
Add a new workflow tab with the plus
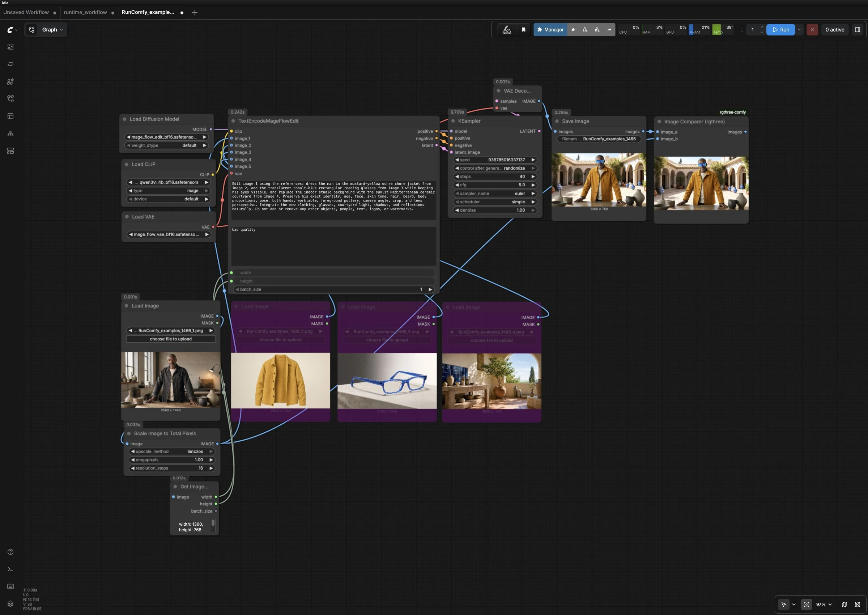[195, 13]
